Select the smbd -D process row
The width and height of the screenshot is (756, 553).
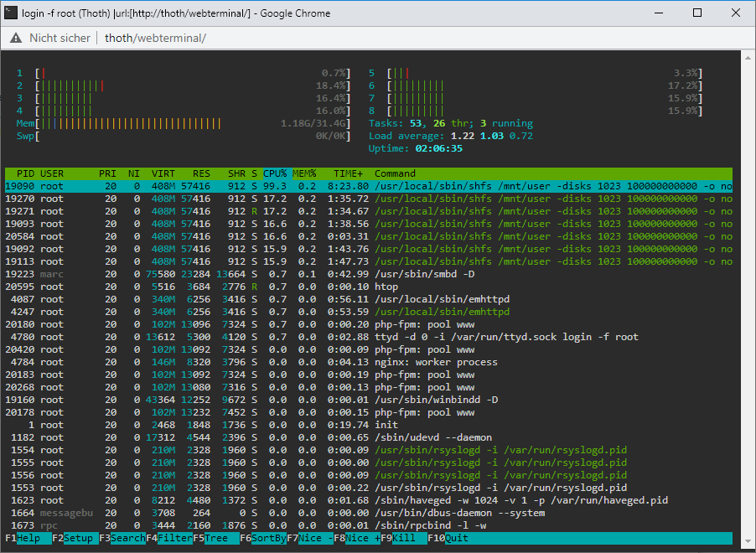click(x=369, y=274)
